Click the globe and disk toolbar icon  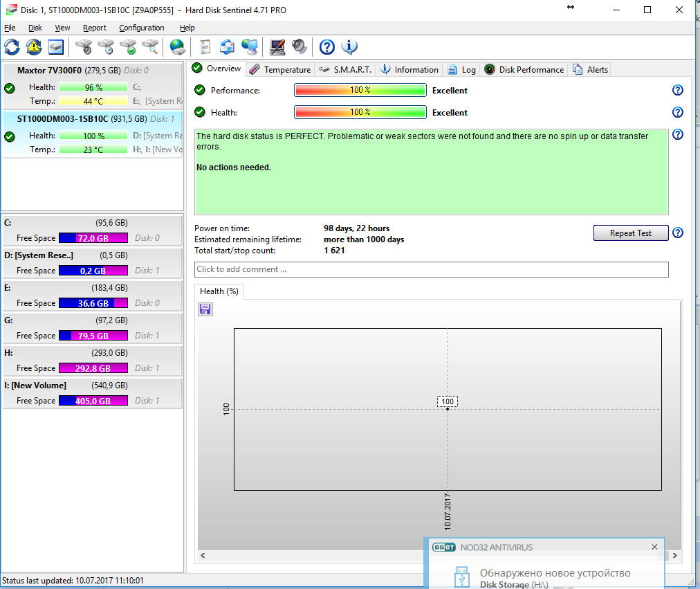tap(178, 47)
